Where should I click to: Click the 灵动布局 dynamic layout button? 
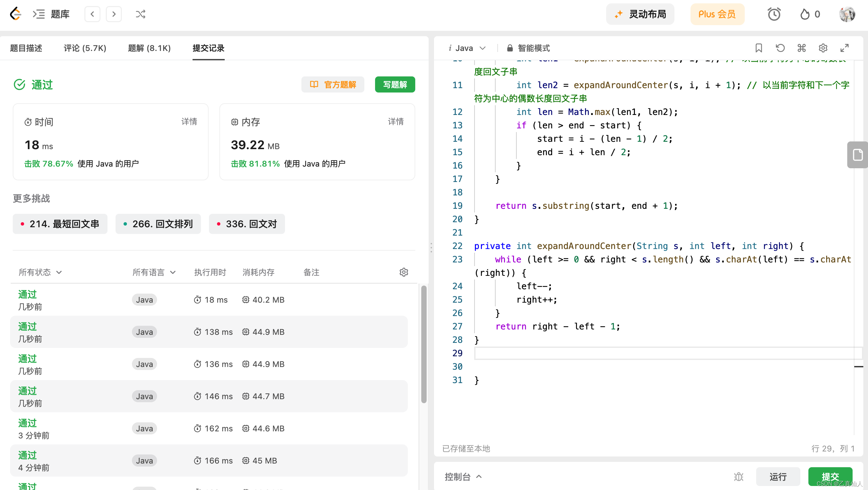coord(640,14)
